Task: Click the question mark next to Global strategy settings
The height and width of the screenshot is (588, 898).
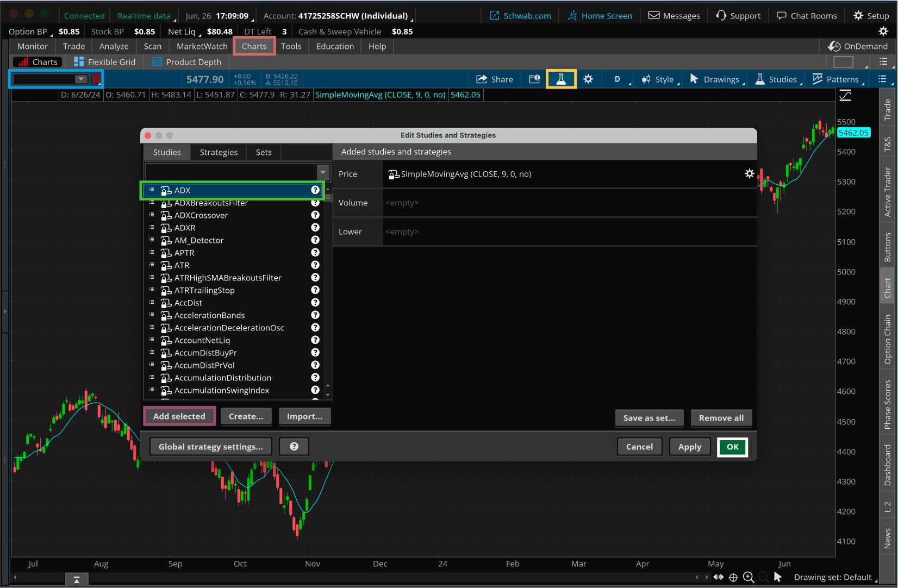Action: (294, 447)
